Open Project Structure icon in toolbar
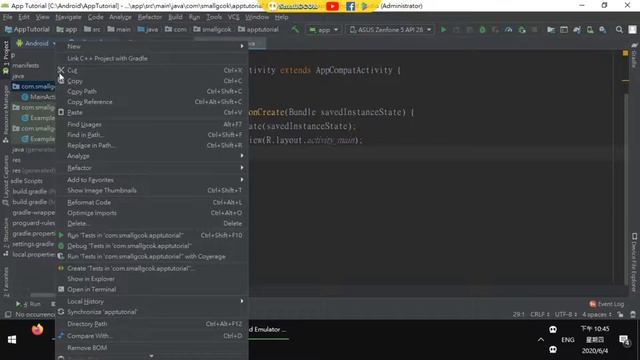Screen dimensions: 640x360 pos(551,30)
